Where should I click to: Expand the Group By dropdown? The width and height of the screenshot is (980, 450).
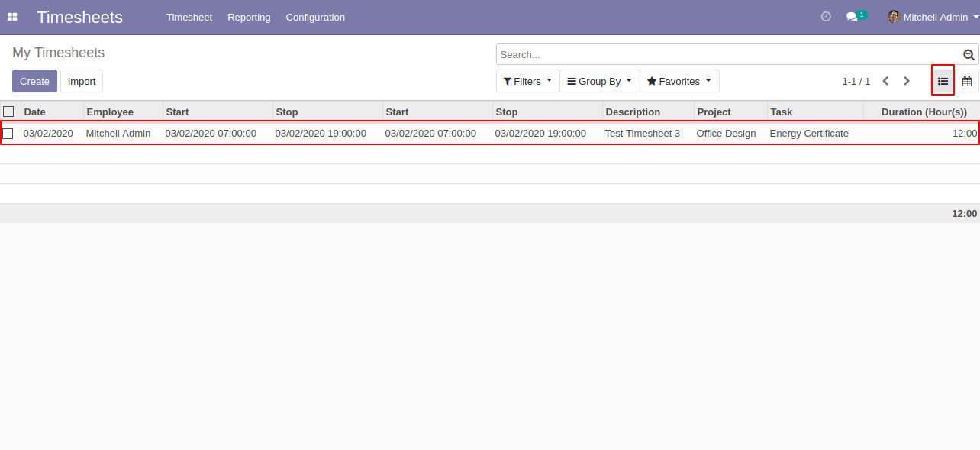[599, 81]
